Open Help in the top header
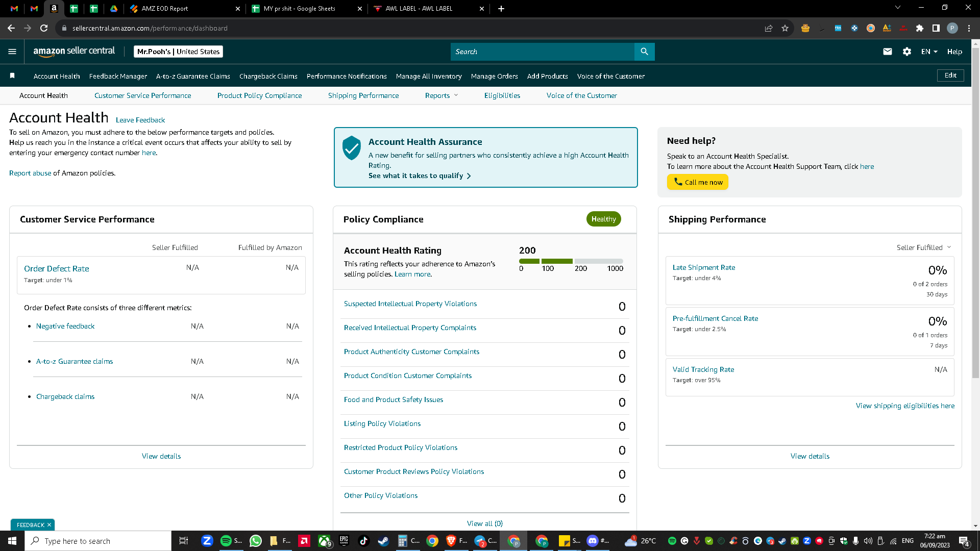 coord(954,52)
